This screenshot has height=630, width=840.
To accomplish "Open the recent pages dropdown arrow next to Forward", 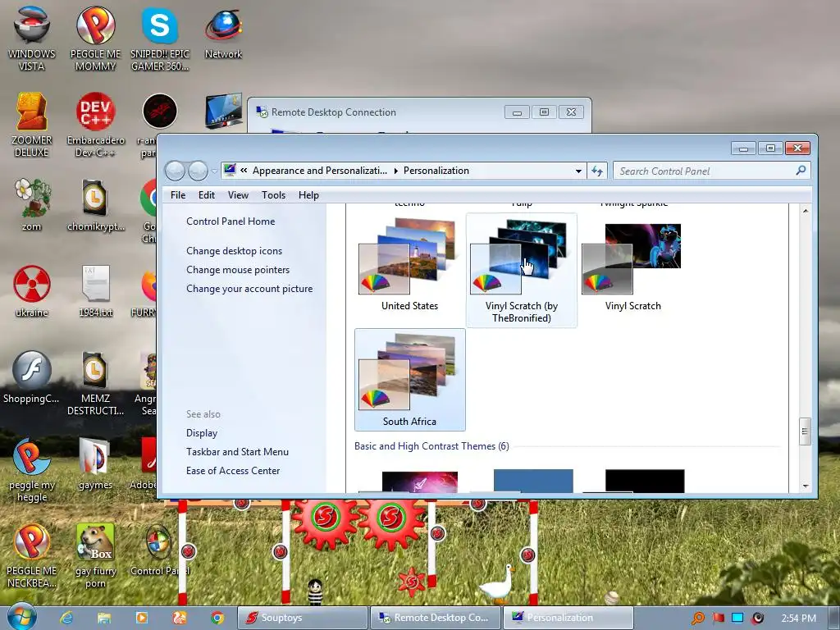I will coord(214,171).
